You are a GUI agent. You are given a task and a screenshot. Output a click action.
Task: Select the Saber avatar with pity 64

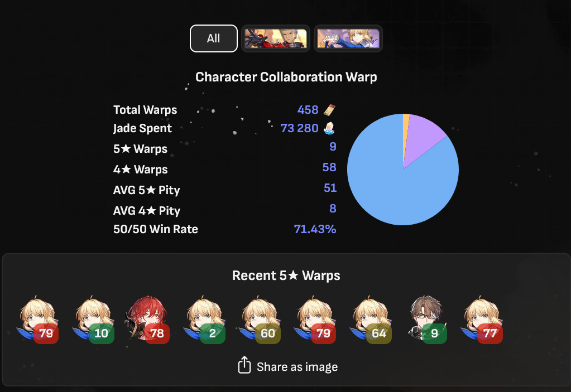tap(371, 319)
